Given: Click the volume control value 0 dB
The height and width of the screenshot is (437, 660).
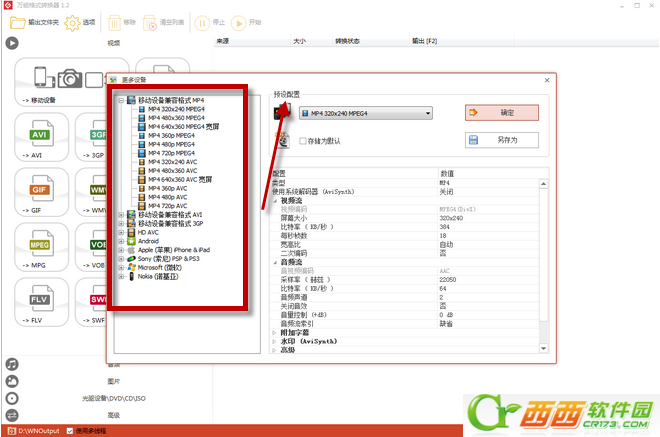Looking at the screenshot, I should (446, 315).
